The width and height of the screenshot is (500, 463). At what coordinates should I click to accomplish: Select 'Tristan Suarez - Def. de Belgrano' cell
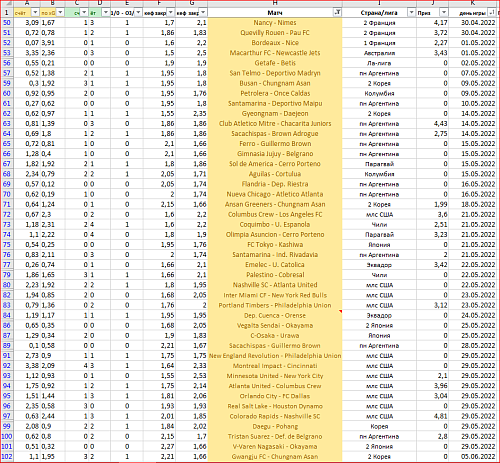tap(275, 436)
